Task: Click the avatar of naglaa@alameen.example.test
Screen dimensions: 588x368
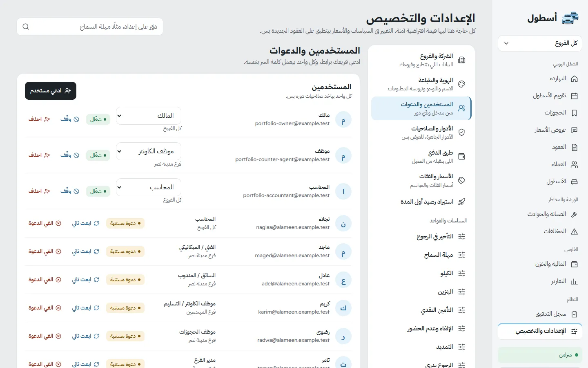Action: (x=343, y=224)
